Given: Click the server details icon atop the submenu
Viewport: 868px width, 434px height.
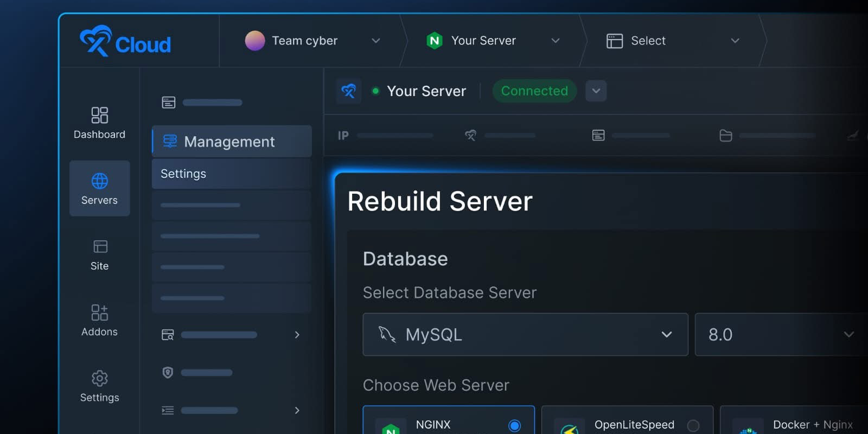Looking at the screenshot, I should coord(169,102).
